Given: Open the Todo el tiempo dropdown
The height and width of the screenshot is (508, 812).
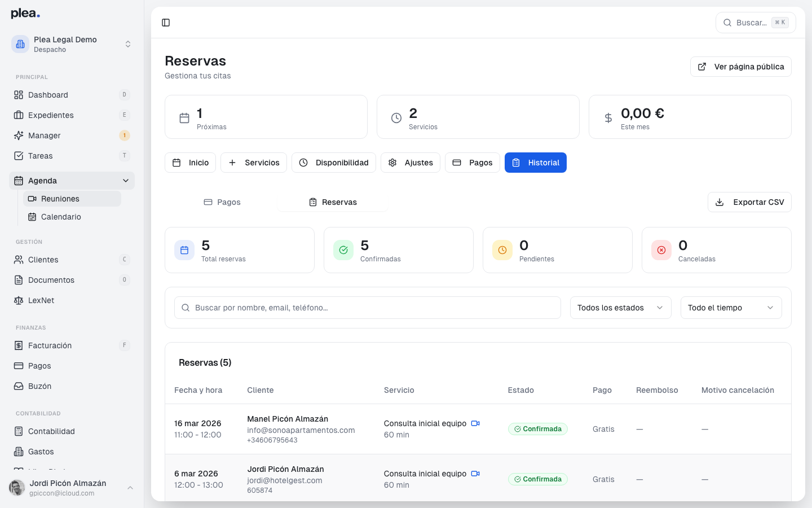Looking at the screenshot, I should pyautogui.click(x=731, y=308).
